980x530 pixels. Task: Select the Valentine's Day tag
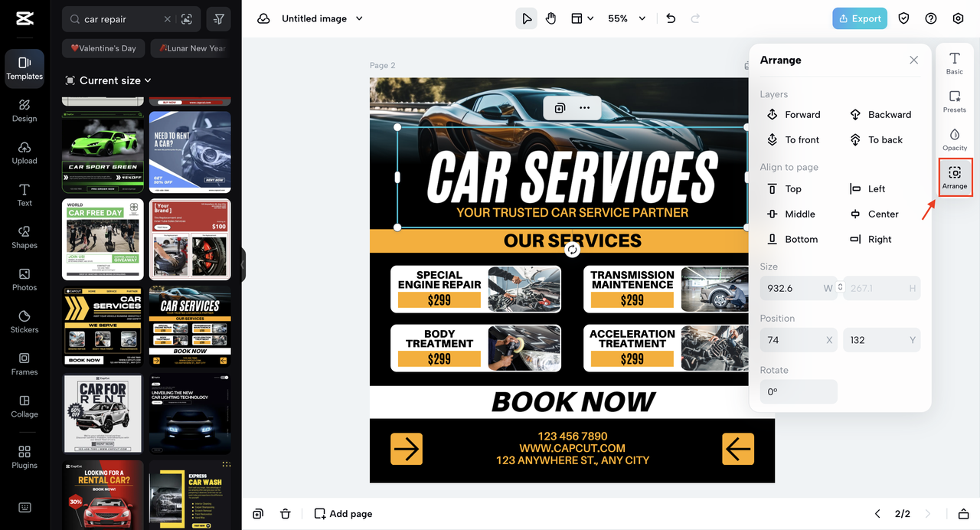click(103, 48)
